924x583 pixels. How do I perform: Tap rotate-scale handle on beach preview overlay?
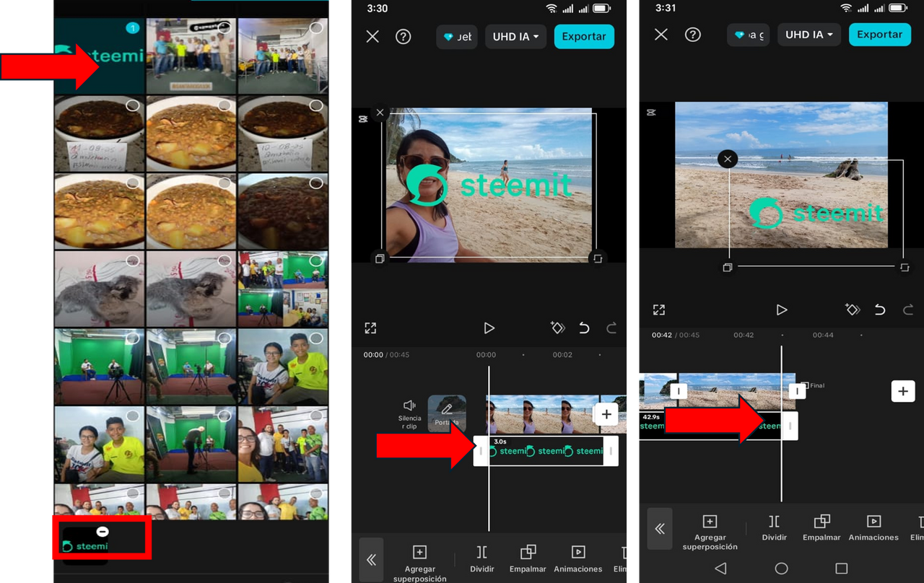(x=905, y=268)
